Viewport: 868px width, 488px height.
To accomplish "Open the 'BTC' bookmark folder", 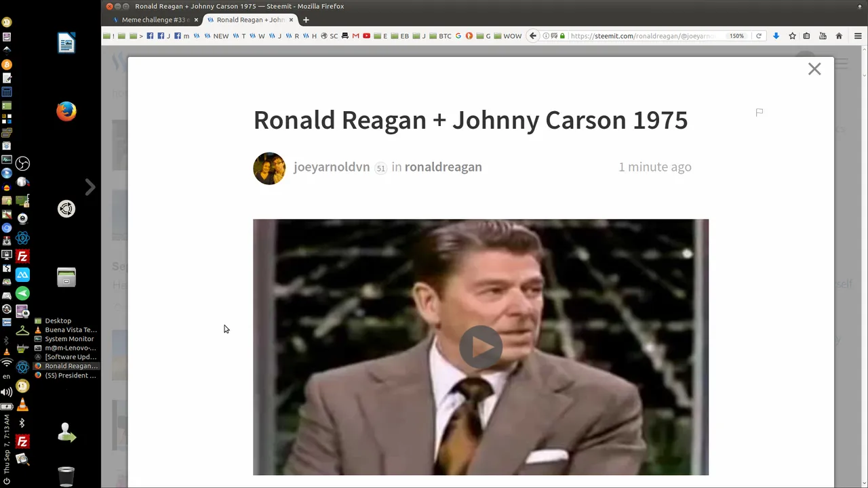I will pyautogui.click(x=439, y=36).
